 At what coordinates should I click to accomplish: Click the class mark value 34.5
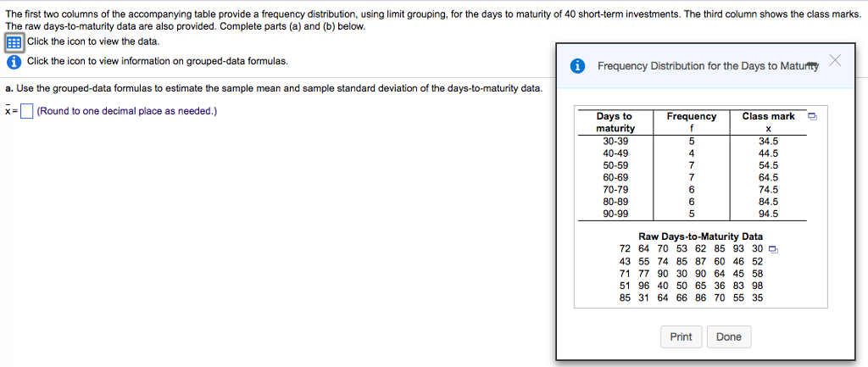pos(768,142)
